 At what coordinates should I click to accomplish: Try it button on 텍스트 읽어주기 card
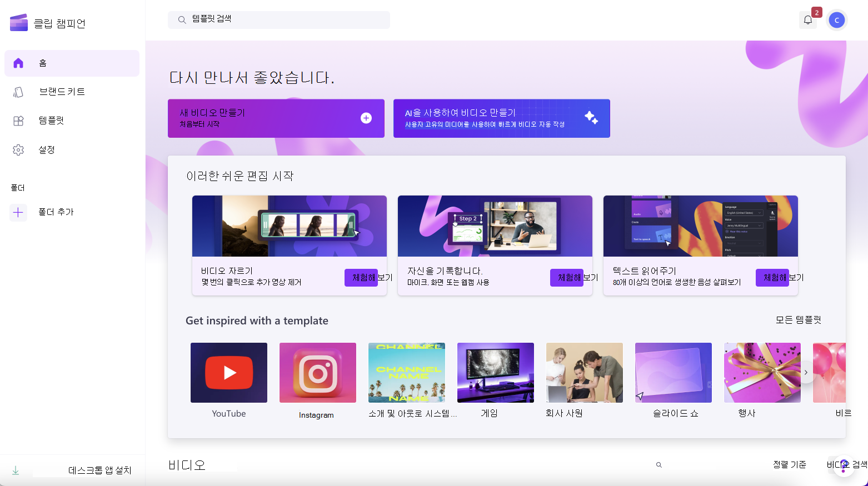click(772, 278)
